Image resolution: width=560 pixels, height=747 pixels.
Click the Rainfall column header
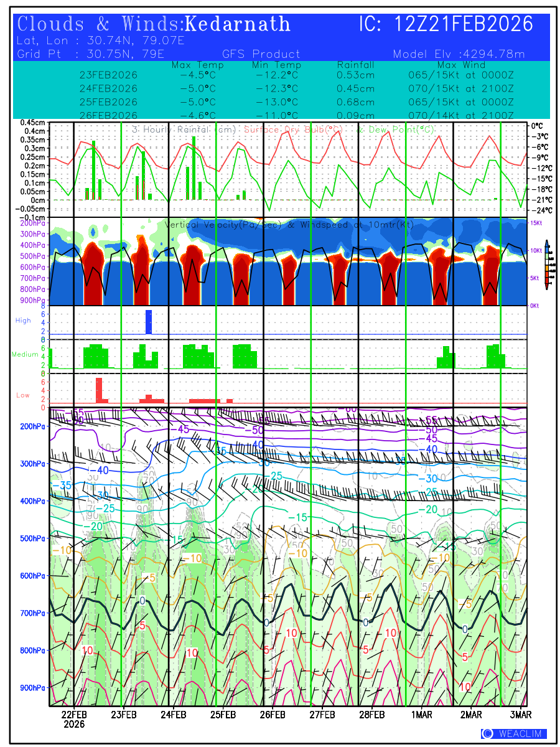click(x=355, y=65)
